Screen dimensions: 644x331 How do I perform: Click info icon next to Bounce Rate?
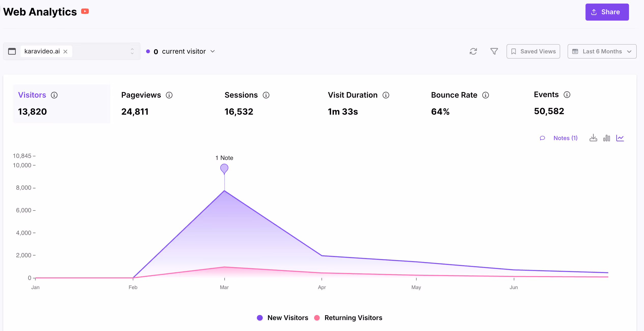[486, 95]
